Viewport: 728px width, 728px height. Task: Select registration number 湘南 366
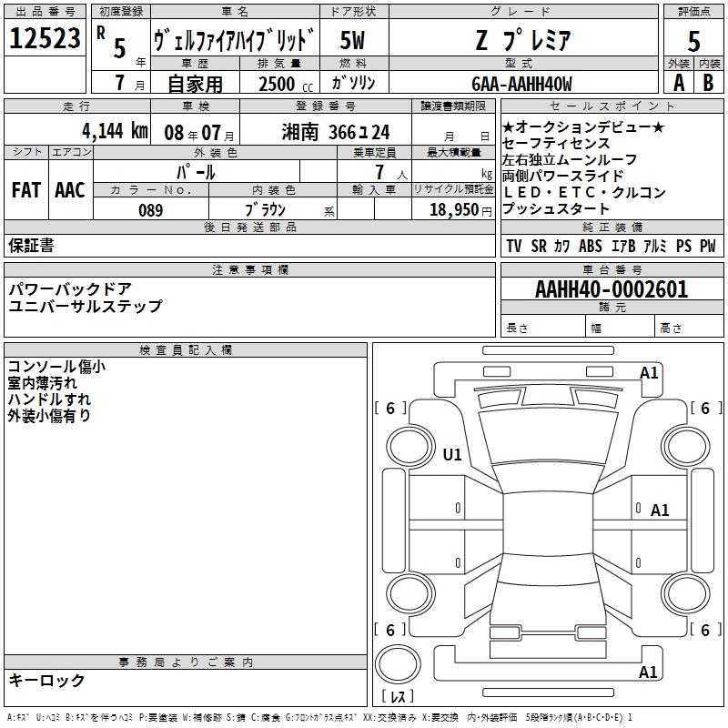(336, 133)
